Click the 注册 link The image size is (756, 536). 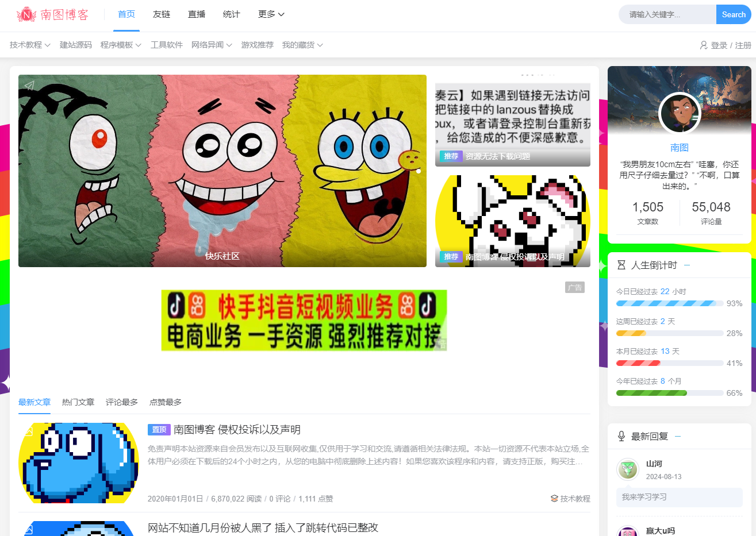pos(743,45)
